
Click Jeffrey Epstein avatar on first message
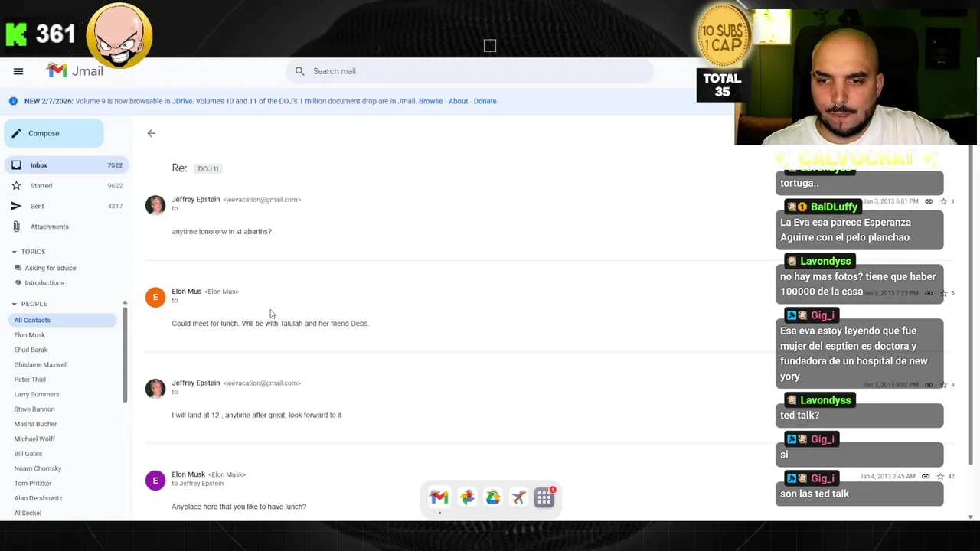155,205
